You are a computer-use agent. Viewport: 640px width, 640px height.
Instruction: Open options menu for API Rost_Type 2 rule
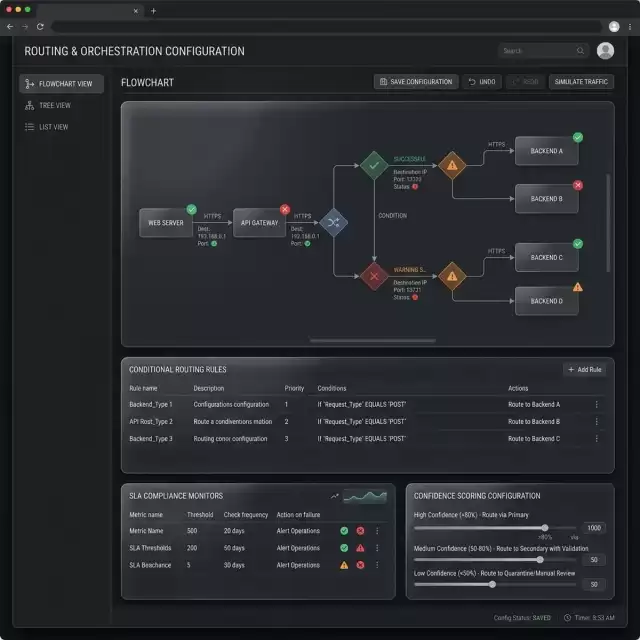[596, 422]
